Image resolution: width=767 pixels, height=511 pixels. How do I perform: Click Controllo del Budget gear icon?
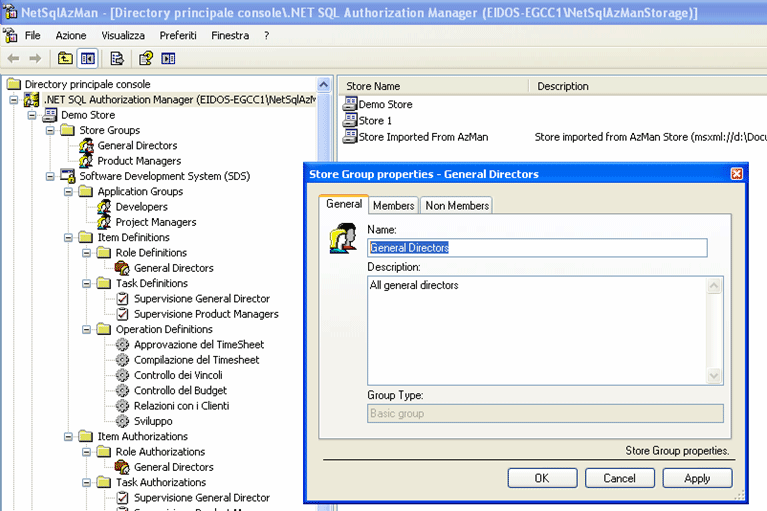[x=122, y=390]
